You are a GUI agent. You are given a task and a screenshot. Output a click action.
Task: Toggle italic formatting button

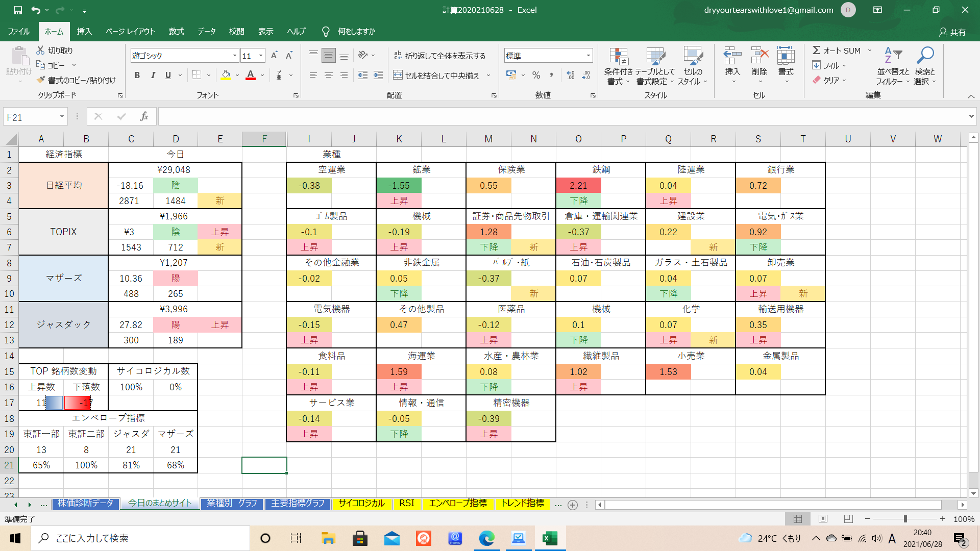coord(153,76)
